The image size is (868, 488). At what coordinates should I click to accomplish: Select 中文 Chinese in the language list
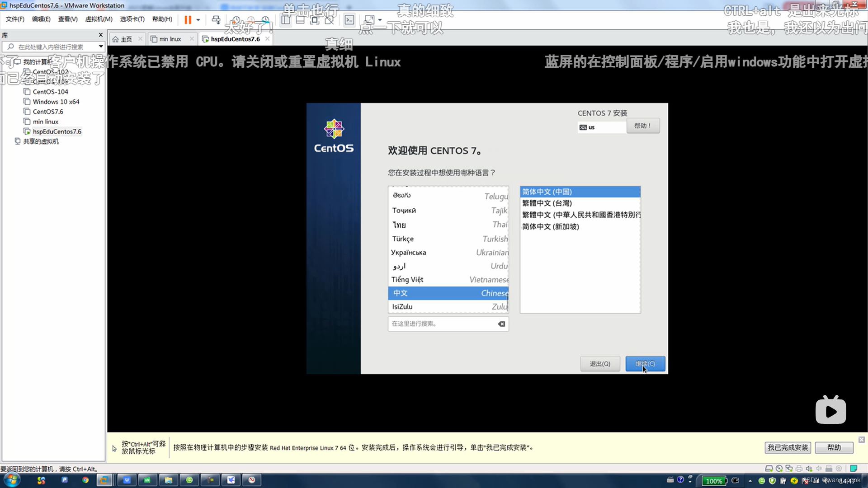(448, 293)
